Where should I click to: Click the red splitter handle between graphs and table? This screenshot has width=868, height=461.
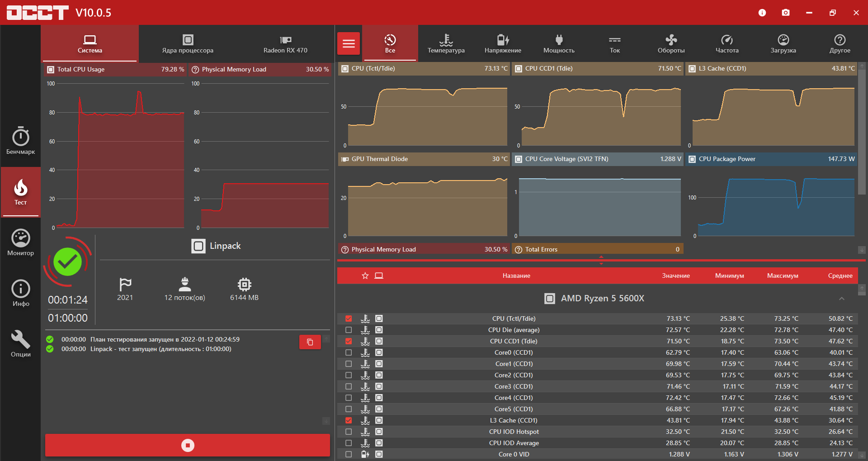point(601,260)
